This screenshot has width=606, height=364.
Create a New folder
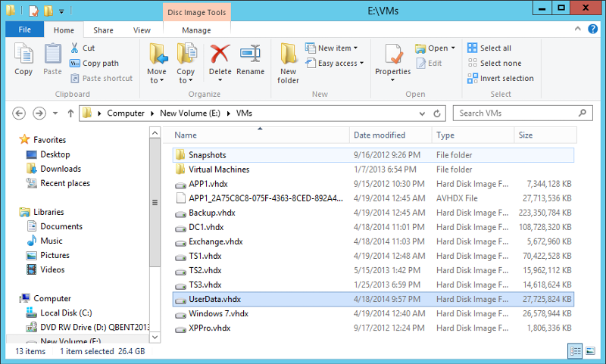click(289, 64)
